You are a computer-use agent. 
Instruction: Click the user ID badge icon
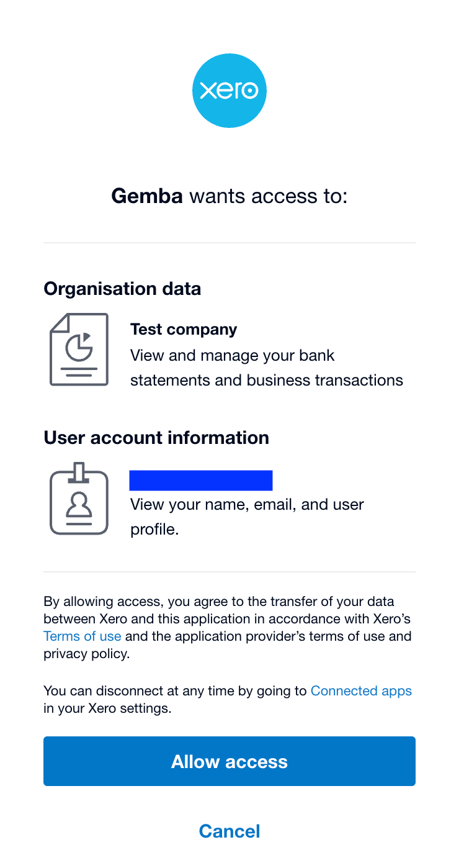point(79,499)
